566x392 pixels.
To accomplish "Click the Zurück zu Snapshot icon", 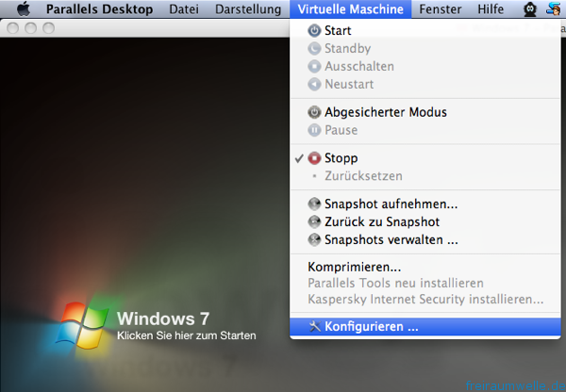I will tap(315, 221).
